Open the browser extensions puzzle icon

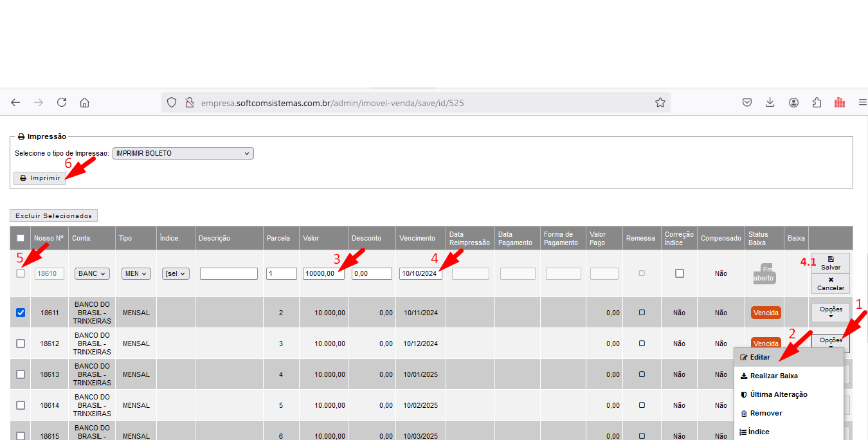(817, 102)
